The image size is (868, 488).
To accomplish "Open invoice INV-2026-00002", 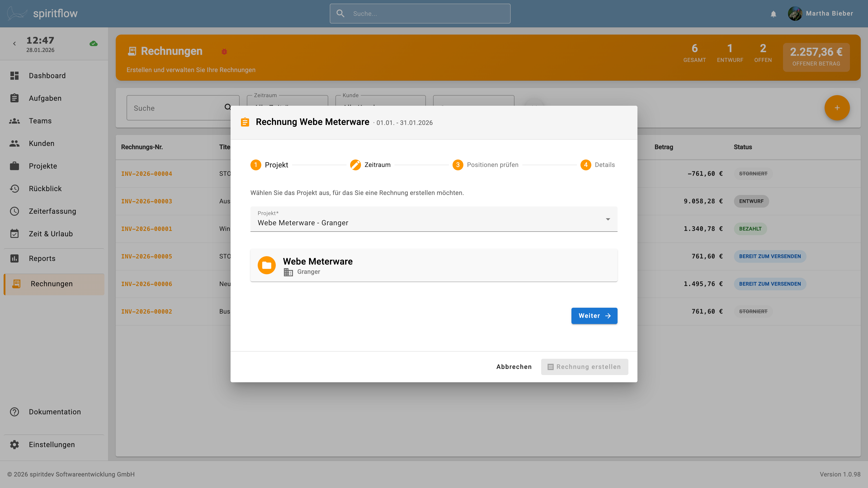I will click(x=146, y=312).
